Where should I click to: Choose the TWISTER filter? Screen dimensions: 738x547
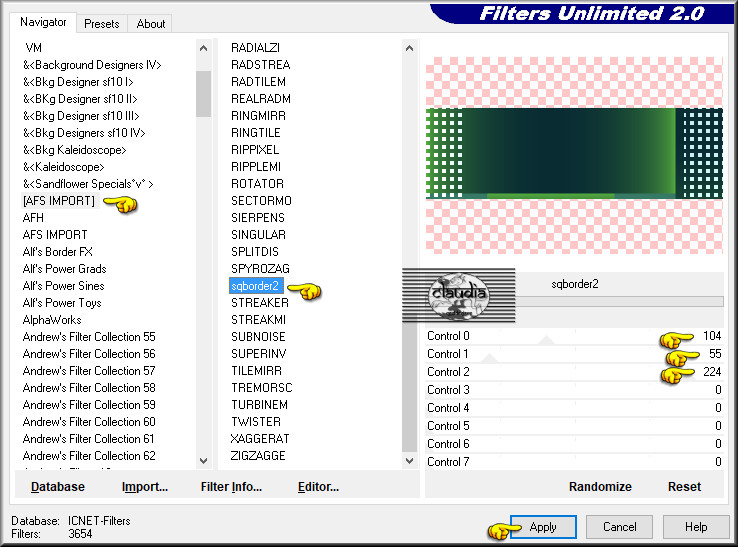(x=256, y=422)
